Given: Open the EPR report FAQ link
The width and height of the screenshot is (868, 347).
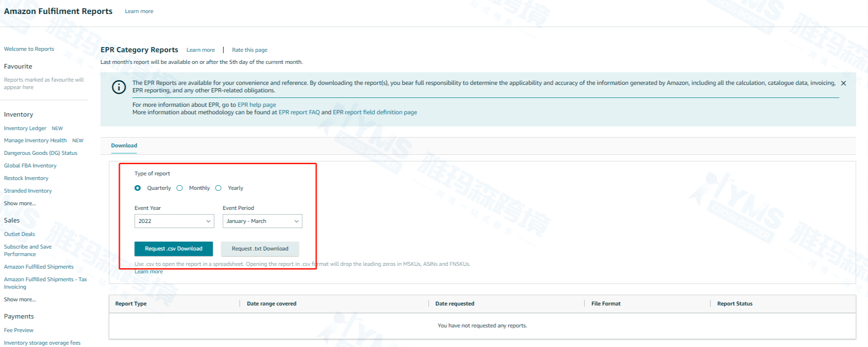Looking at the screenshot, I should point(299,112).
